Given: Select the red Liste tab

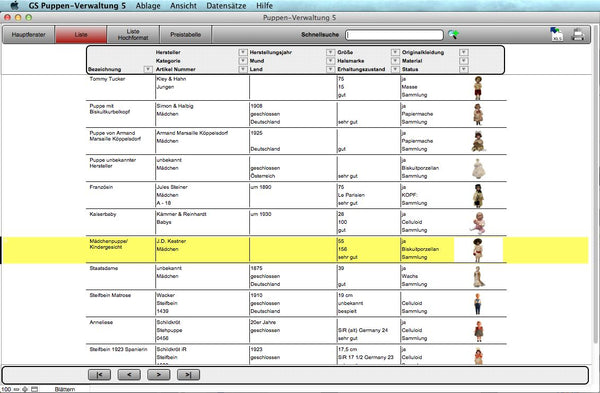Looking at the screenshot, I should point(81,34).
